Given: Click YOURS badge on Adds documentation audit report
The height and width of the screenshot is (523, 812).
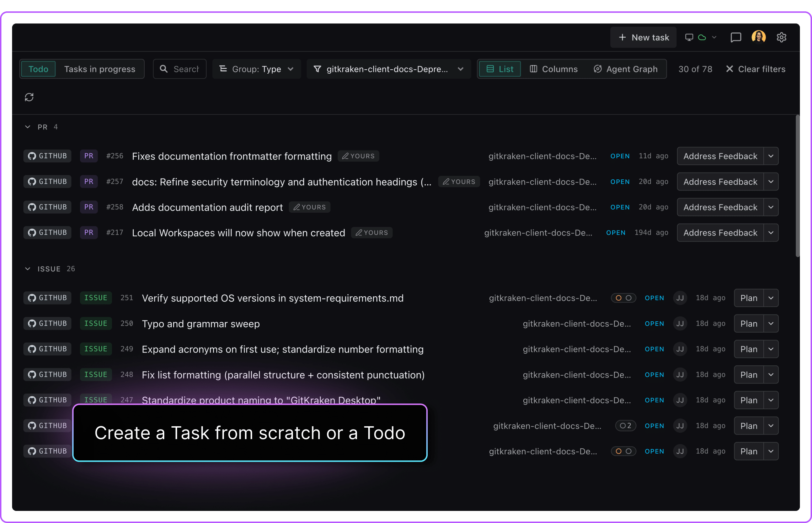Looking at the screenshot, I should click(x=310, y=207).
